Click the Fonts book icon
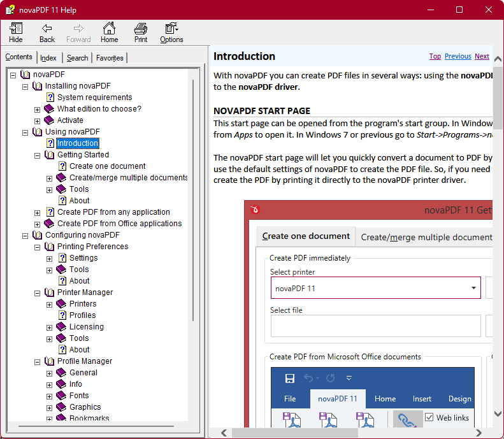504x439 pixels. click(x=61, y=396)
